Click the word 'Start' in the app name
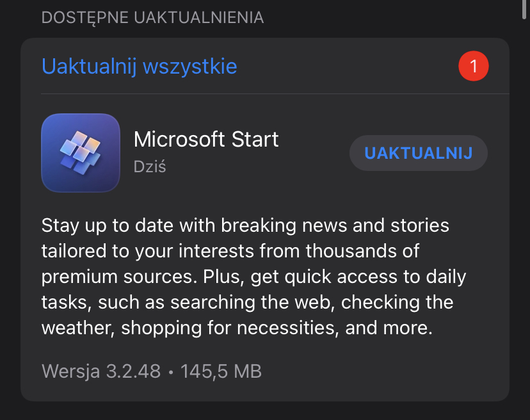 click(255, 139)
